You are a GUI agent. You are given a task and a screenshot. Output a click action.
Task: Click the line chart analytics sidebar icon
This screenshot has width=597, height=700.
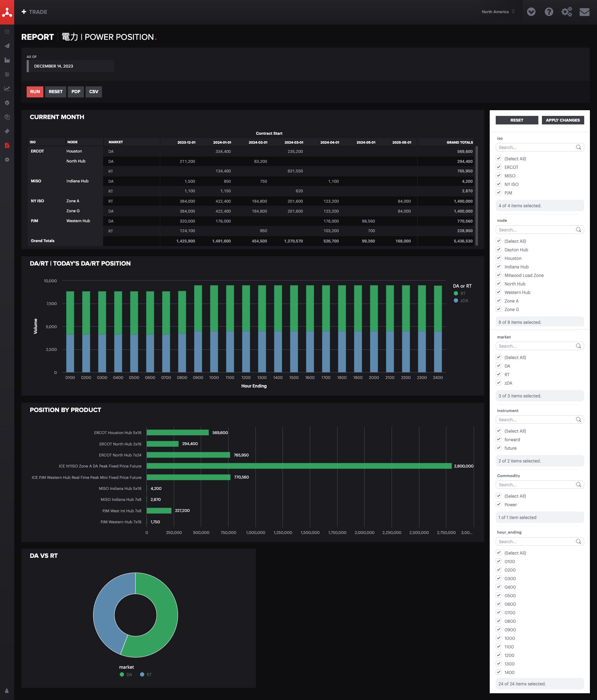pyautogui.click(x=7, y=88)
